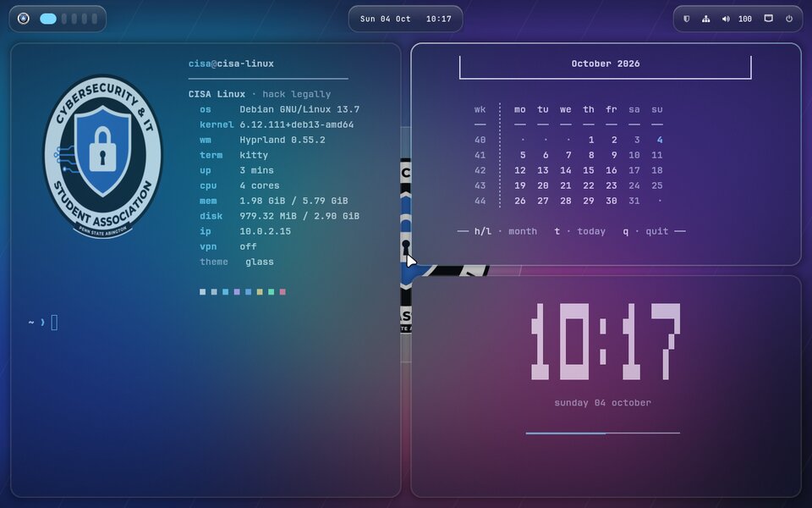Select the active workspace pill indicator
Screen dimensions: 812x508
[48, 19]
